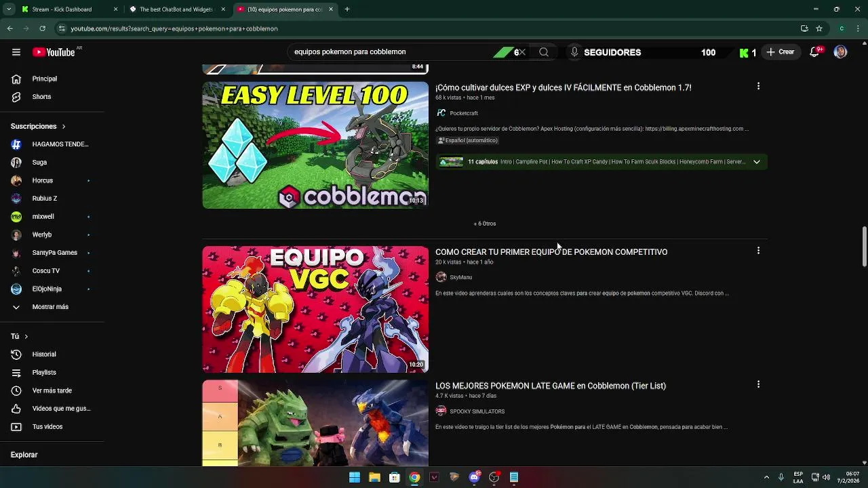Click Coscu TV channel avatar

[16, 270]
